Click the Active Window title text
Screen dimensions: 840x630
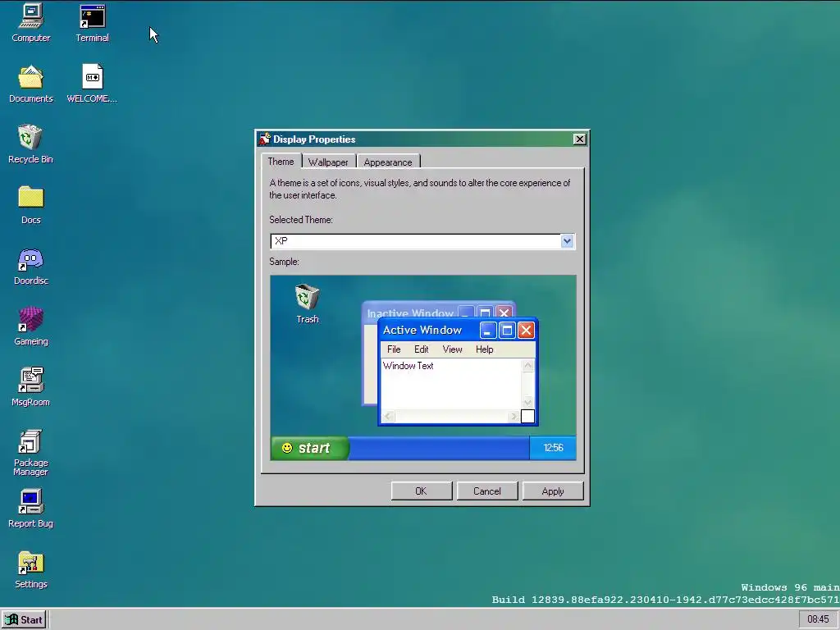click(422, 330)
